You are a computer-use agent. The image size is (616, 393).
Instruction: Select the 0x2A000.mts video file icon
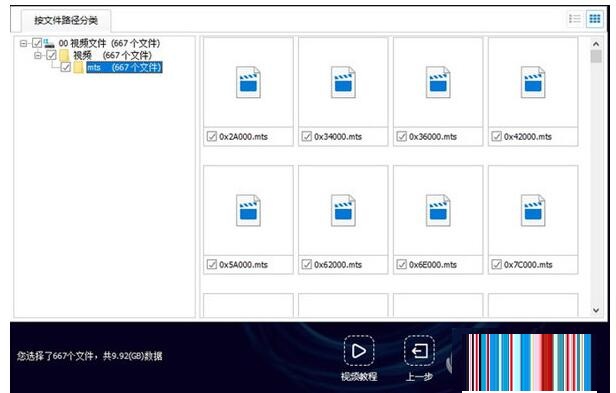(x=248, y=82)
